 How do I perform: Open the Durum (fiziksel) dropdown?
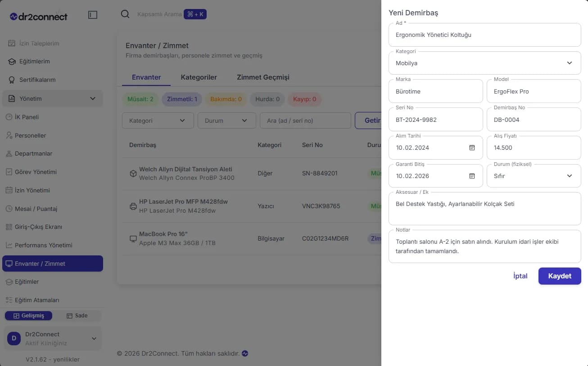534,176
